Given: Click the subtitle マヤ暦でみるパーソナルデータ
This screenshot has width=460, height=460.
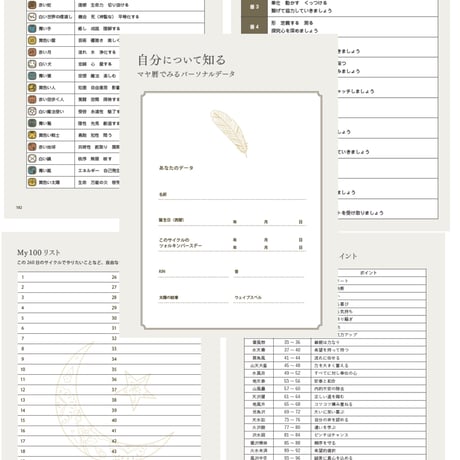Looking at the screenshot, I should [186, 74].
